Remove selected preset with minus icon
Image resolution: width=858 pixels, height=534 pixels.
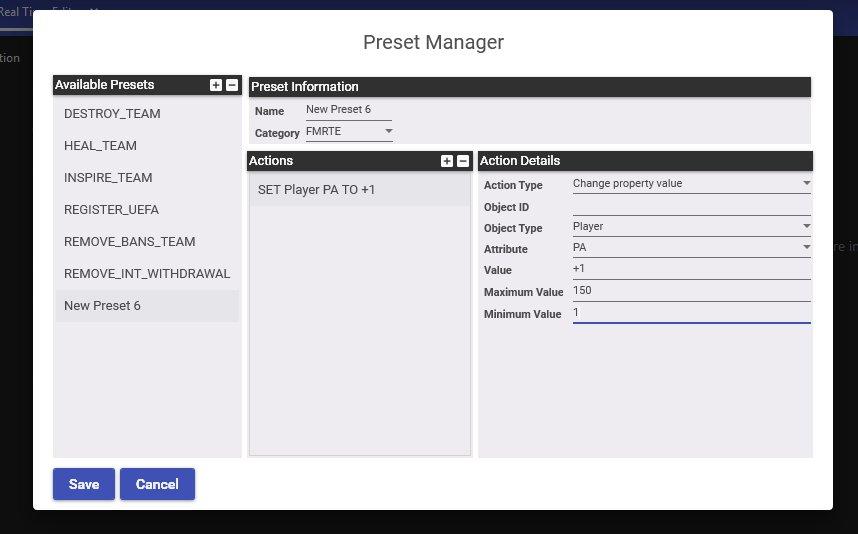[232, 85]
